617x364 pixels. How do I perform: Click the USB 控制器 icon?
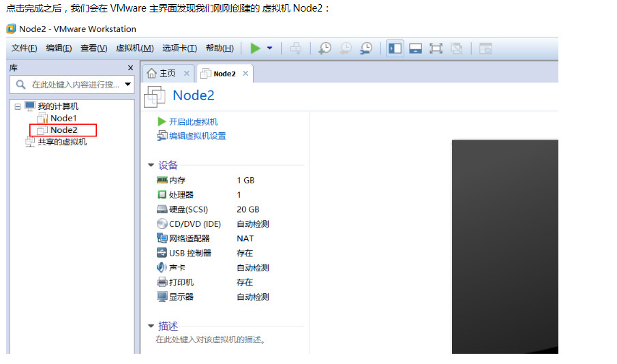point(162,253)
